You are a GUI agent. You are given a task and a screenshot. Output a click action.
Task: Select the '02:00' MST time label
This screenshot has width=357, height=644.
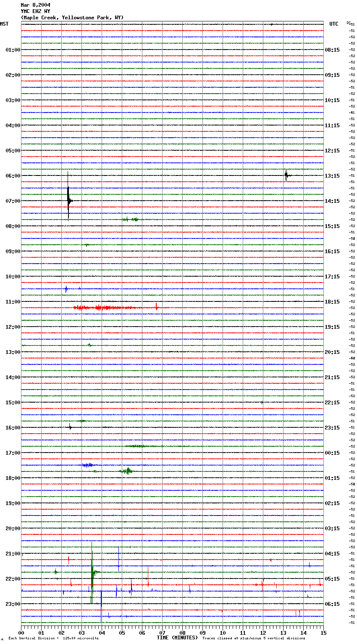point(13,75)
